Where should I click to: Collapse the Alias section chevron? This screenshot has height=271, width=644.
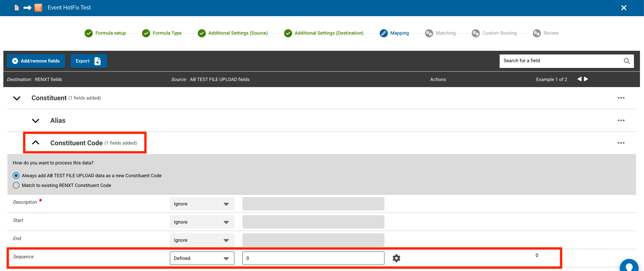pyautogui.click(x=36, y=121)
